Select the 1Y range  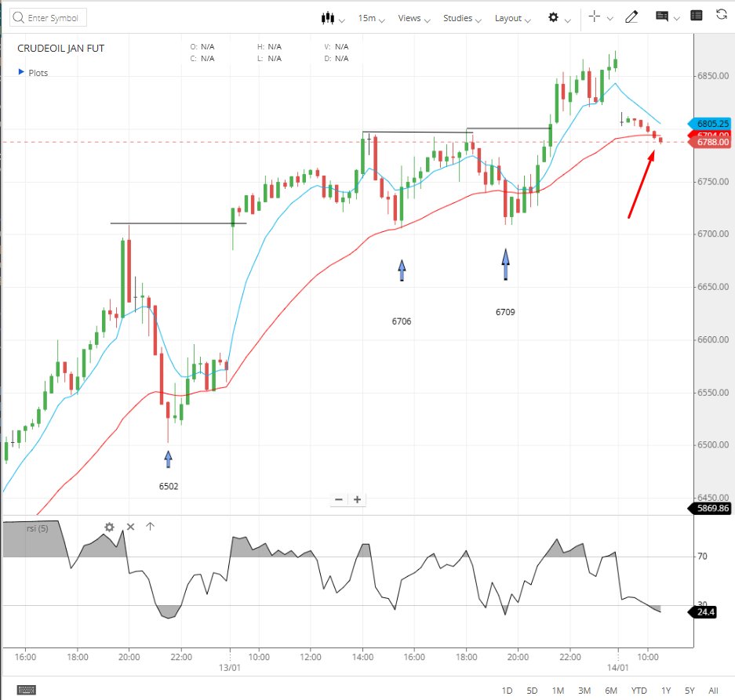click(666, 691)
